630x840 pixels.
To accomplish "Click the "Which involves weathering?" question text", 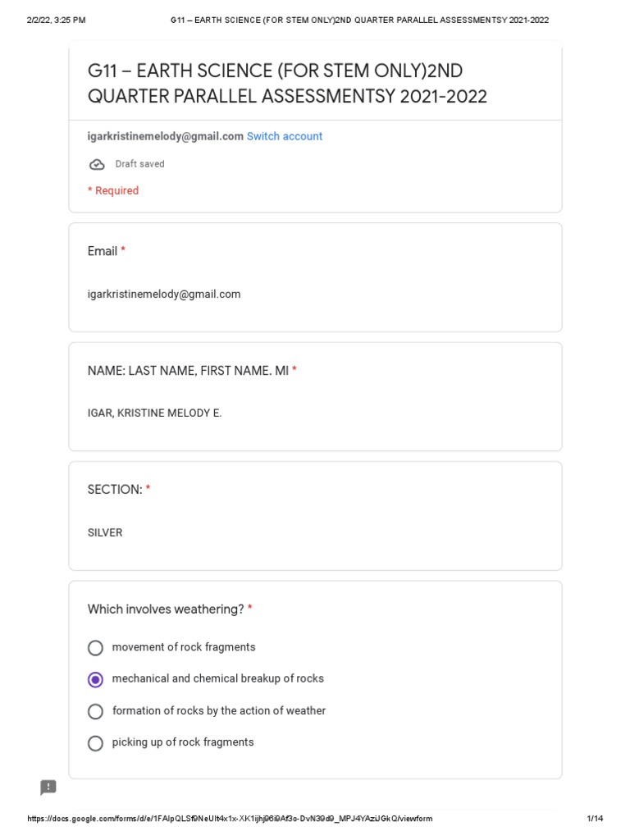I will click(166, 609).
